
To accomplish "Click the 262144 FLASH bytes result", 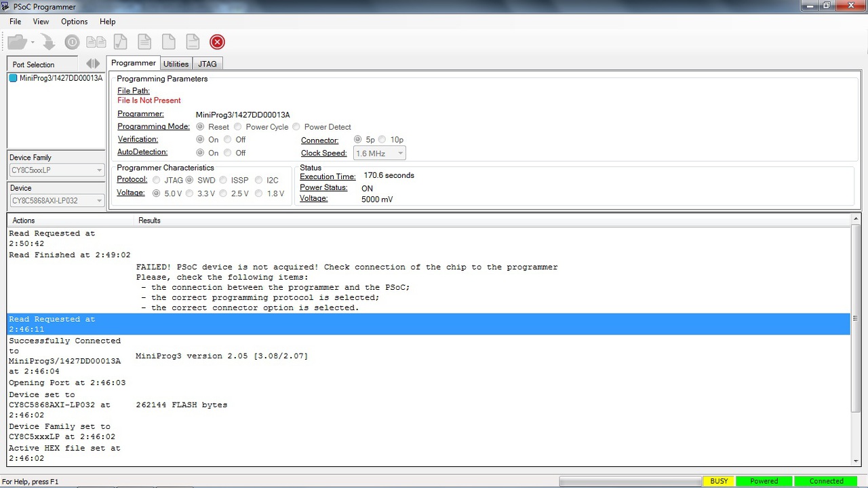I will coord(182,405).
